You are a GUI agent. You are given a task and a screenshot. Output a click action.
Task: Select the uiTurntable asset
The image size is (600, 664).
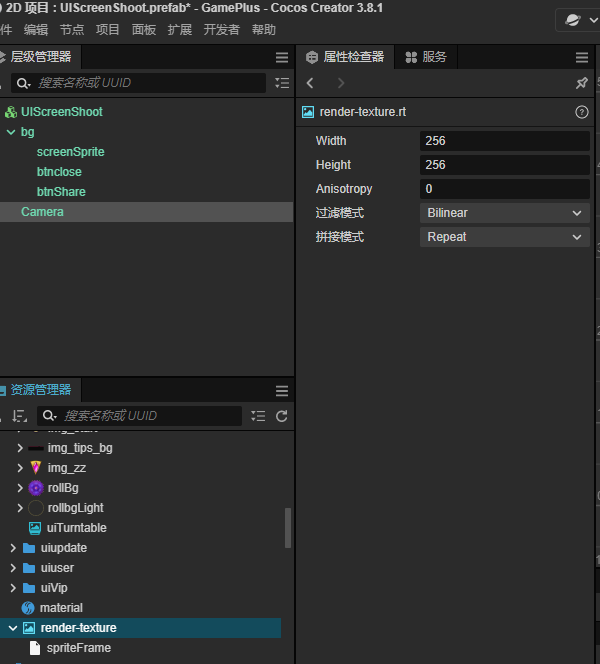point(77,528)
